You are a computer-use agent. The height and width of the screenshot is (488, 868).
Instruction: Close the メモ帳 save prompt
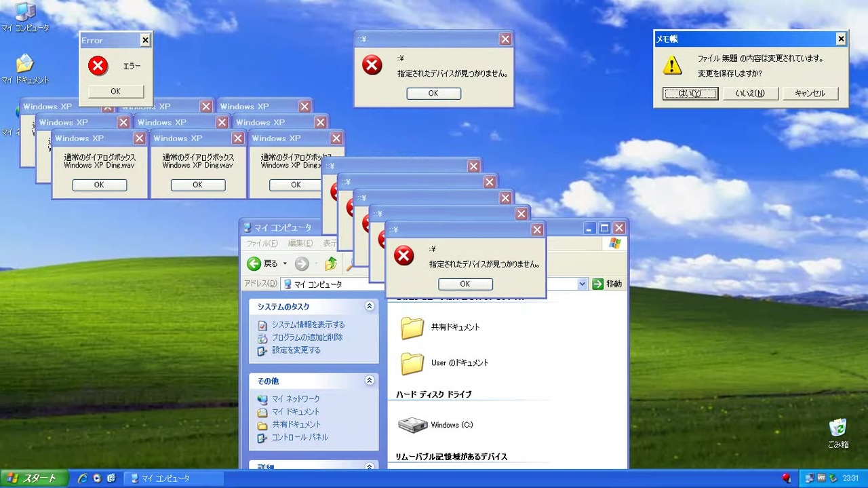click(841, 39)
